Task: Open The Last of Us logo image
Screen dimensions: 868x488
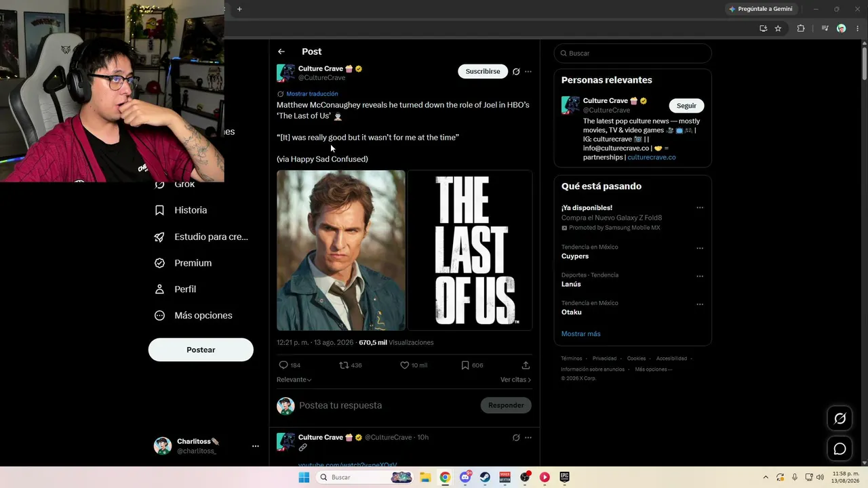Action: pos(470,250)
